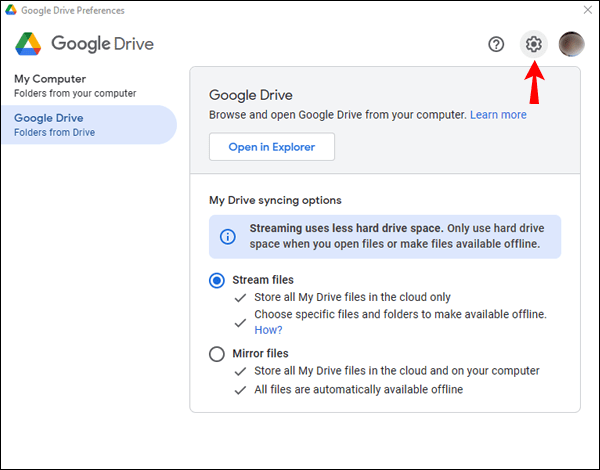Image resolution: width=600 pixels, height=470 pixels.
Task: Click the 'My Drive syncing options' heading
Action: [x=275, y=200]
